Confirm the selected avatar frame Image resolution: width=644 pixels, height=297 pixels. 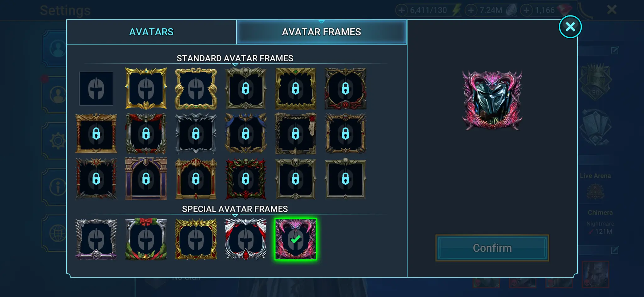pos(492,248)
